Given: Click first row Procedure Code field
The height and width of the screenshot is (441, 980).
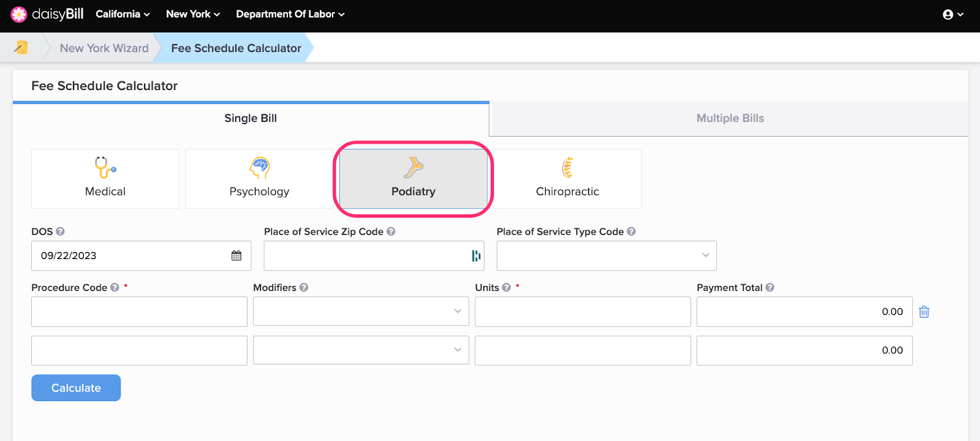Looking at the screenshot, I should [x=139, y=311].
